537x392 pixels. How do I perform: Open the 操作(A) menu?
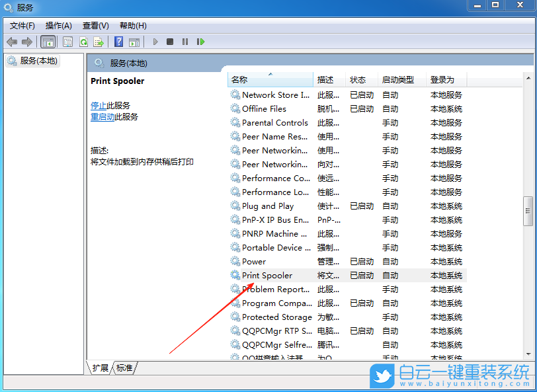[58, 26]
